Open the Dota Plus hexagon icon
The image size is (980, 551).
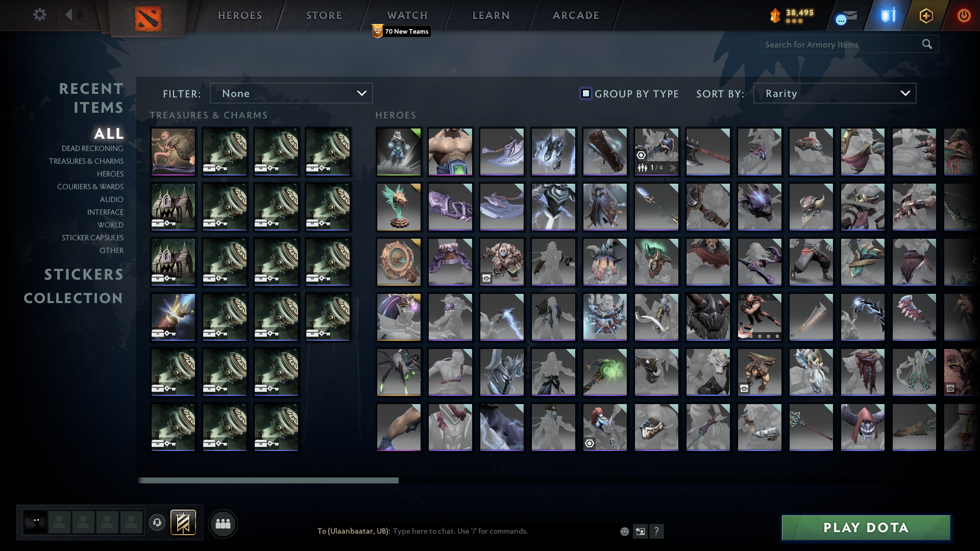click(926, 15)
